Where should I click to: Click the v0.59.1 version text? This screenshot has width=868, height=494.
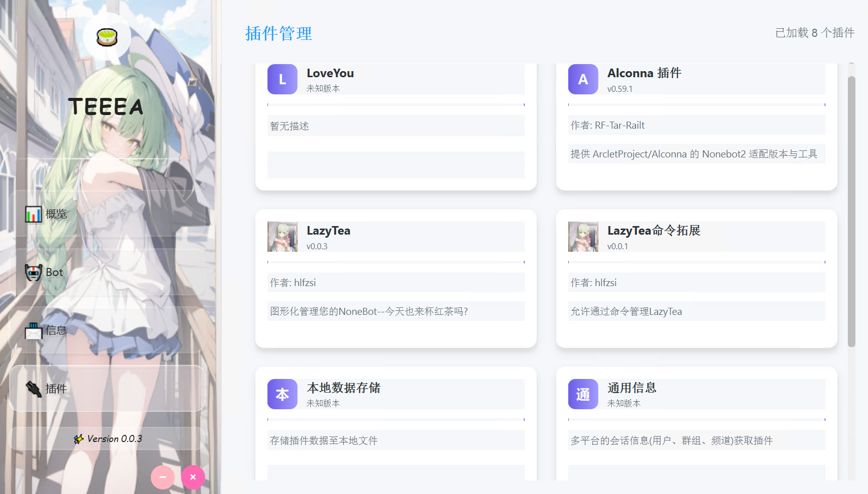(620, 89)
